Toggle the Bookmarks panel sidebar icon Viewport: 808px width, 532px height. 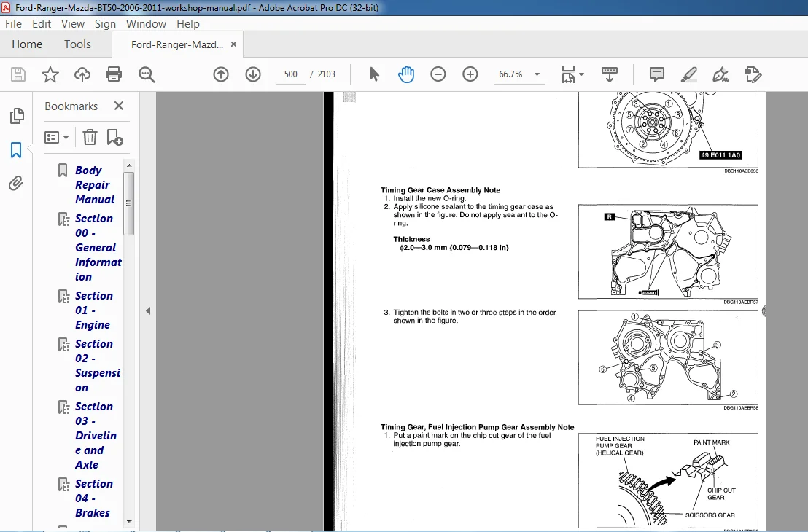[16, 150]
